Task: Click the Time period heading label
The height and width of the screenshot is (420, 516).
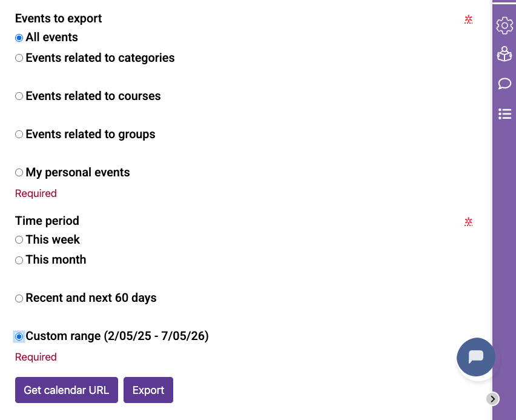Action: [x=47, y=221]
